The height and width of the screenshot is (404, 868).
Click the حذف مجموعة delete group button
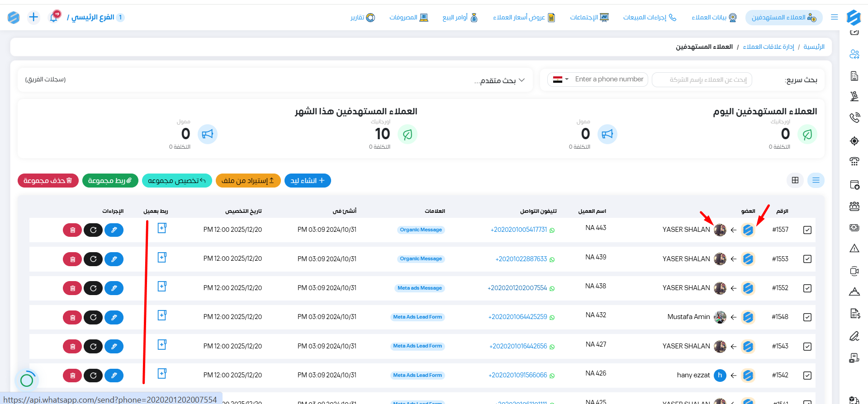[x=48, y=181]
